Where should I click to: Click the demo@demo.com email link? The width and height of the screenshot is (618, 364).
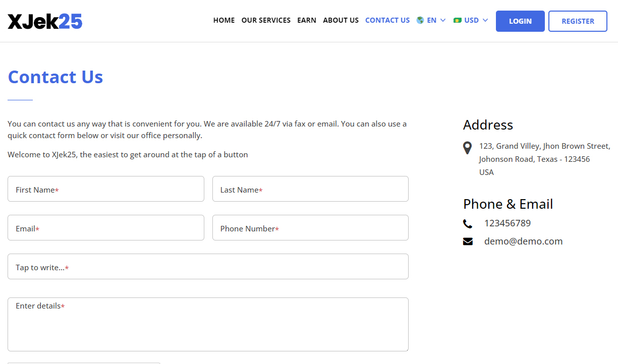point(523,241)
